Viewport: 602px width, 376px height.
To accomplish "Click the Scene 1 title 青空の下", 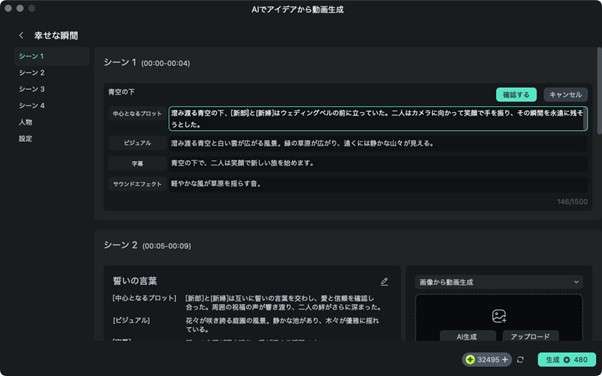I will coord(121,92).
